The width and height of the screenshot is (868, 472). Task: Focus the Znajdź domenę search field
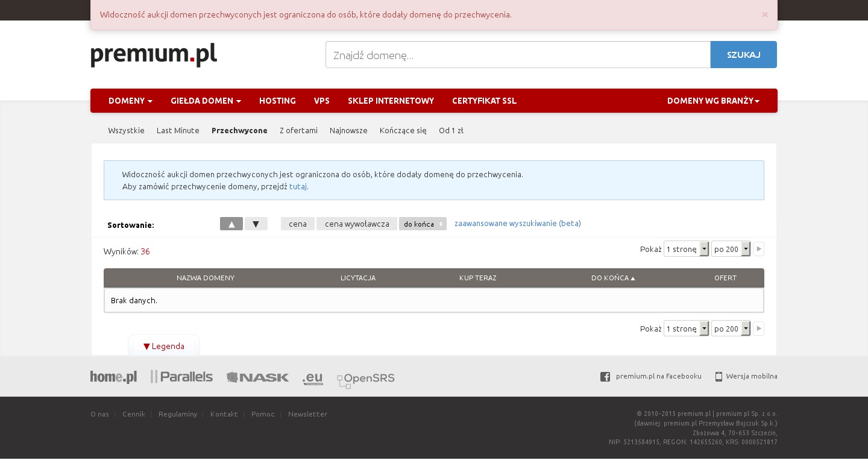pos(518,55)
